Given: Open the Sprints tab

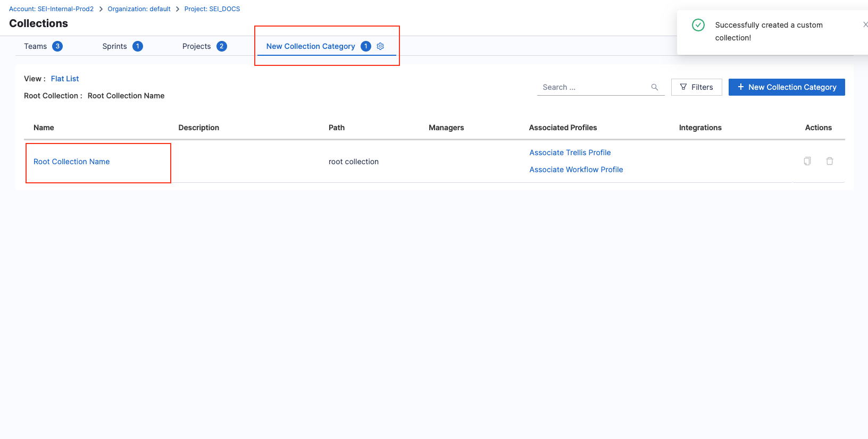Looking at the screenshot, I should pyautogui.click(x=115, y=46).
